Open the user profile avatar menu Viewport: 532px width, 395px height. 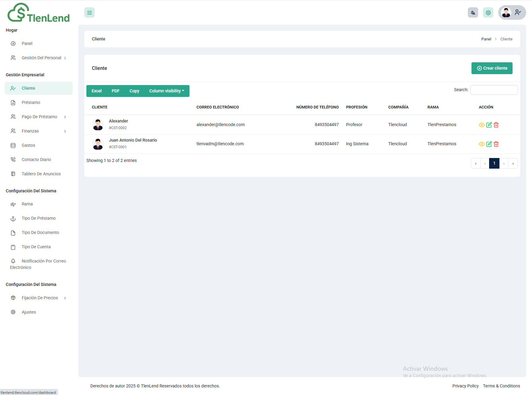pyautogui.click(x=512, y=13)
